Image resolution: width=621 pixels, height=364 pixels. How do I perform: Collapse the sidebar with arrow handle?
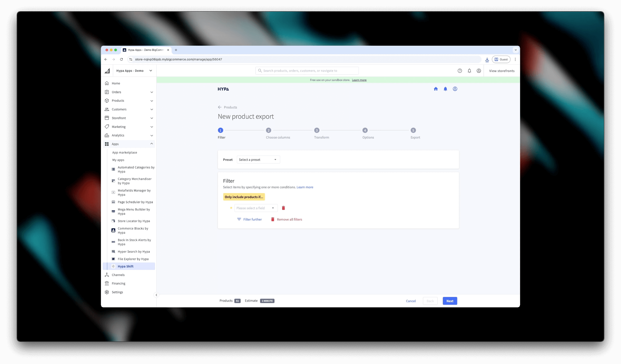156,295
